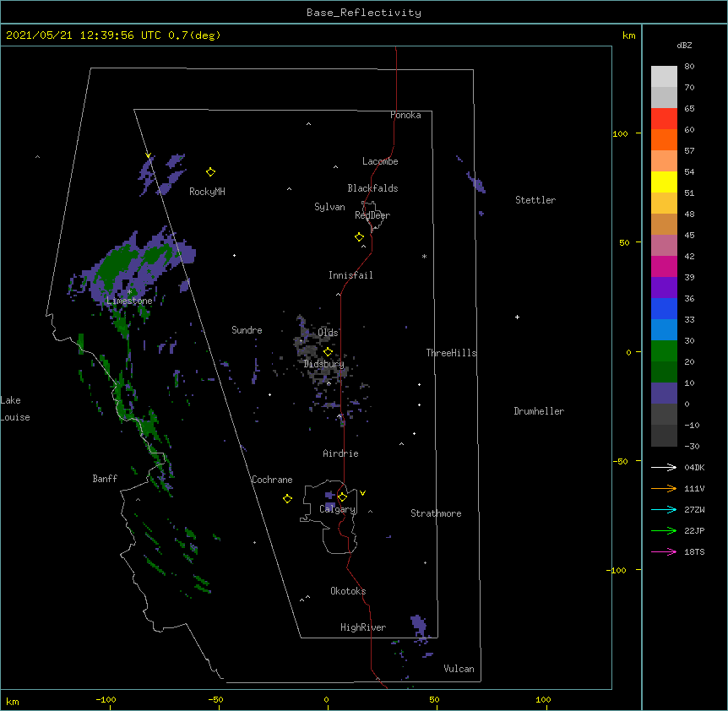Click the RockyMH label
Image resolution: width=728 pixels, height=711 pixels.
207,192
